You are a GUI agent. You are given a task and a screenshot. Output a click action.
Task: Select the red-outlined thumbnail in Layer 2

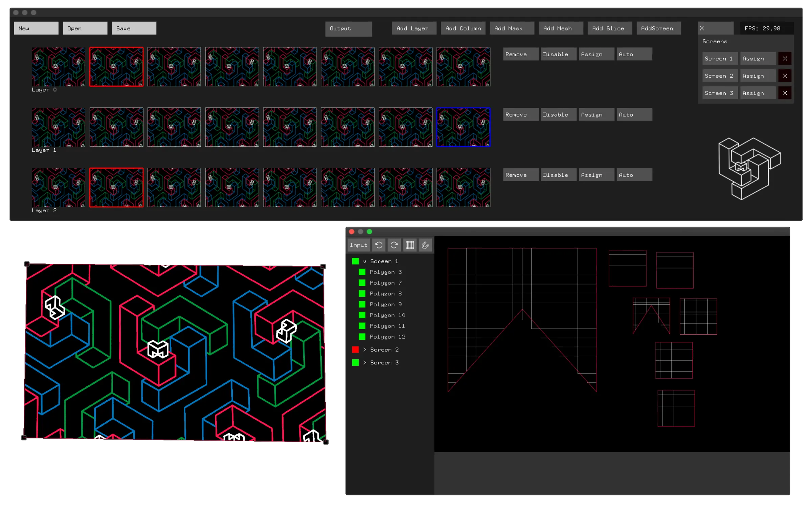(116, 187)
